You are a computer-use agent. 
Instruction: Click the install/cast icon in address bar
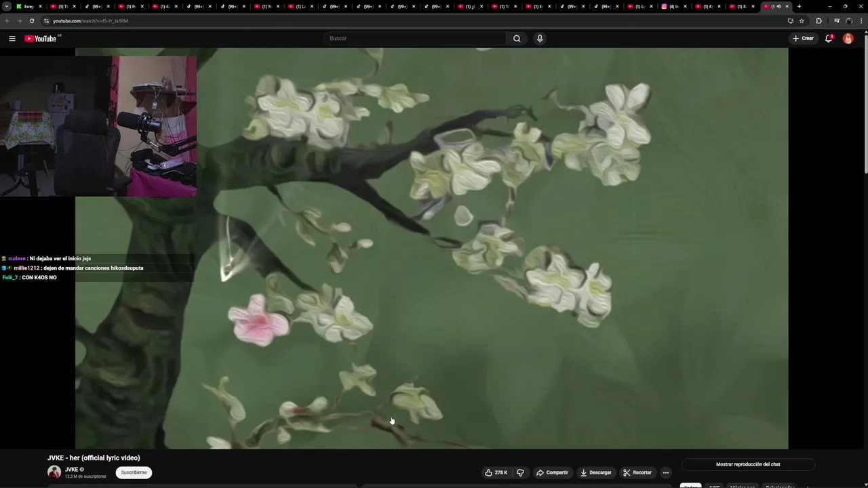(790, 21)
